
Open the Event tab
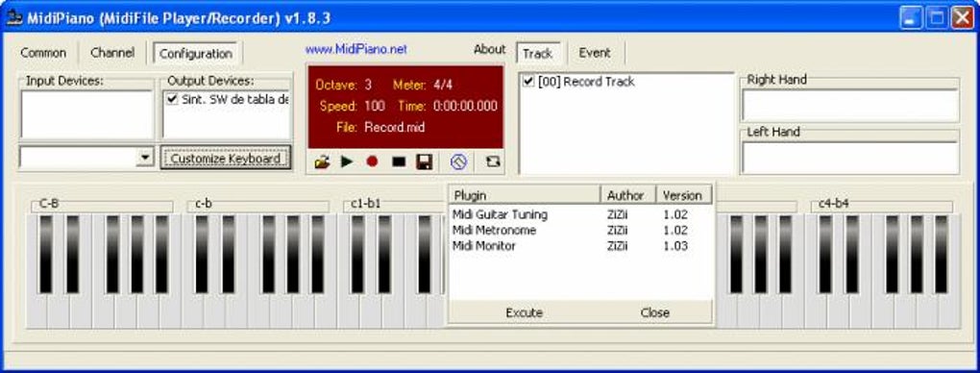click(x=595, y=53)
